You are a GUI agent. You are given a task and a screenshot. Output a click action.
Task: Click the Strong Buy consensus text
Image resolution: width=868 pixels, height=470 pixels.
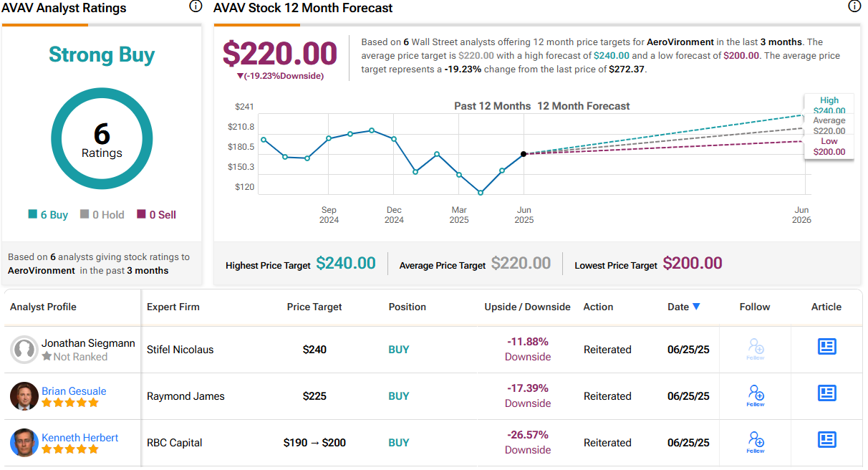(102, 55)
